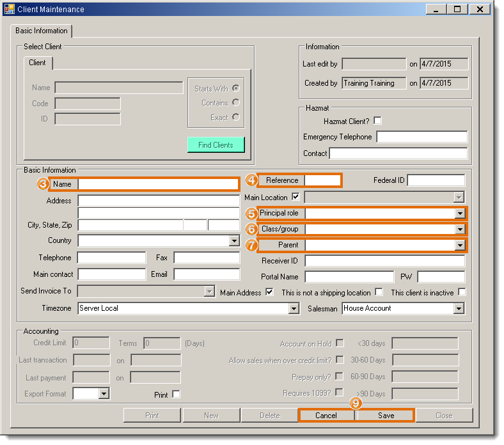Click the Save button

386,416
